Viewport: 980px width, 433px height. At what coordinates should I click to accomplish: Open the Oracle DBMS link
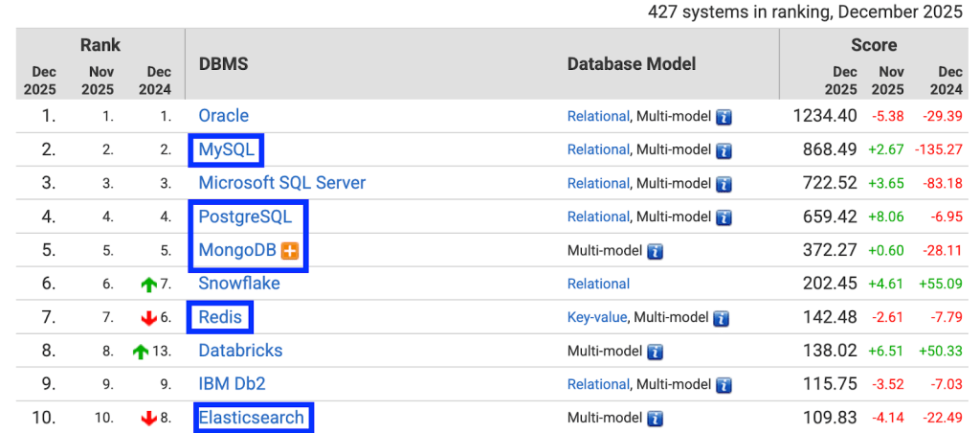(x=223, y=116)
